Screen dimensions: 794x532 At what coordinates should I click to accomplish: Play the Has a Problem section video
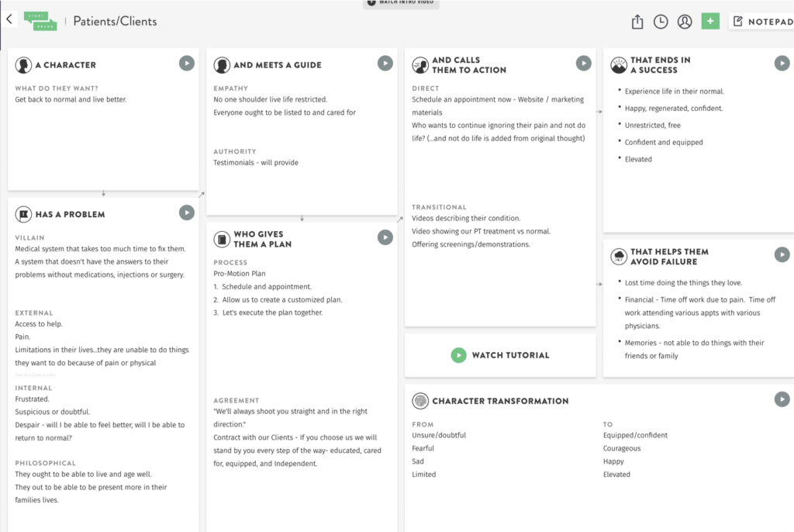point(187,212)
